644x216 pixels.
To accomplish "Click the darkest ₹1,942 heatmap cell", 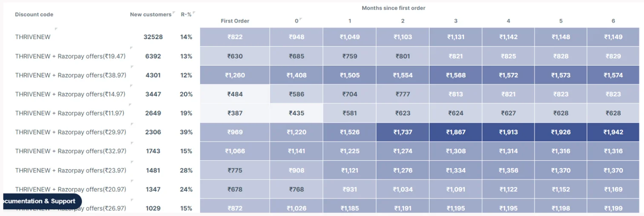I will (x=613, y=132).
